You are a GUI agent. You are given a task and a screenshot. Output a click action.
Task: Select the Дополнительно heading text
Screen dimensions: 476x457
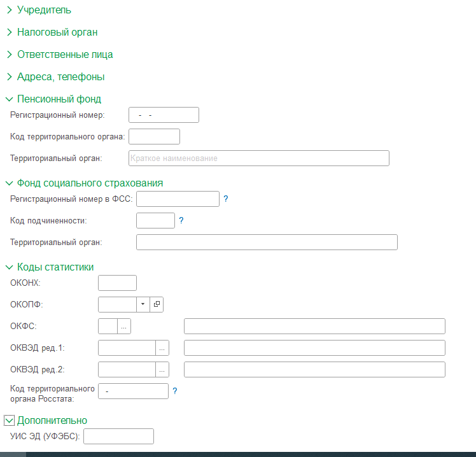[52, 421]
